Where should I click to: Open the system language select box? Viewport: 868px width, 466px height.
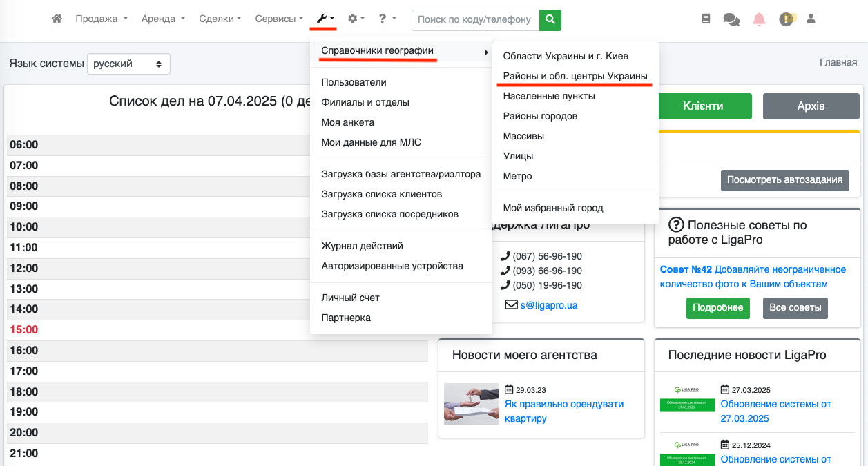(128, 64)
